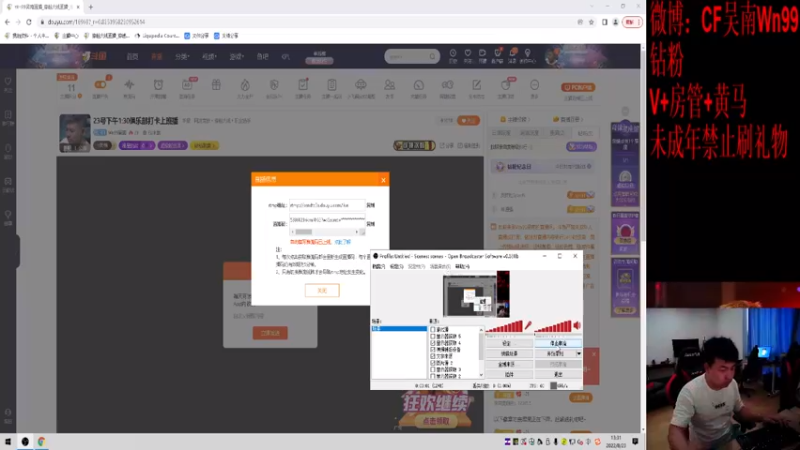This screenshot has width=800, height=450.
Task: Toggle the switch icon in Douyu toolbar
Action: (101, 85)
